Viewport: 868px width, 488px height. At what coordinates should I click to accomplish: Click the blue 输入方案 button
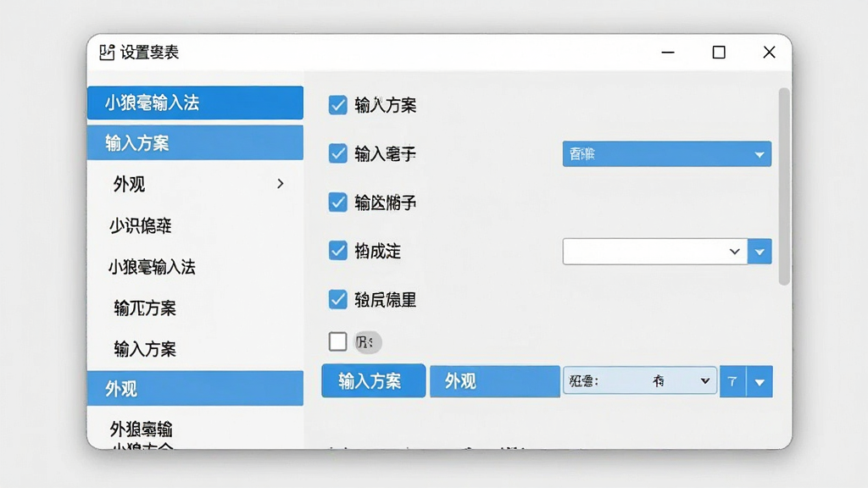tap(374, 380)
